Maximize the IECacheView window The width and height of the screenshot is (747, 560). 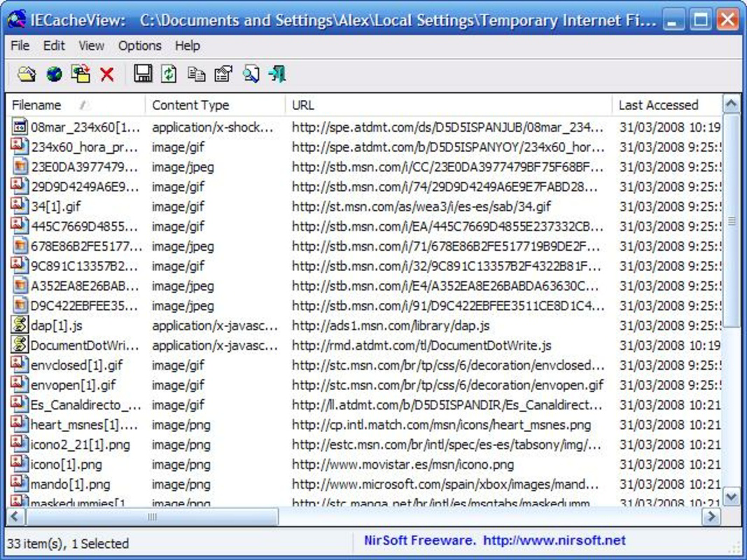coord(700,20)
